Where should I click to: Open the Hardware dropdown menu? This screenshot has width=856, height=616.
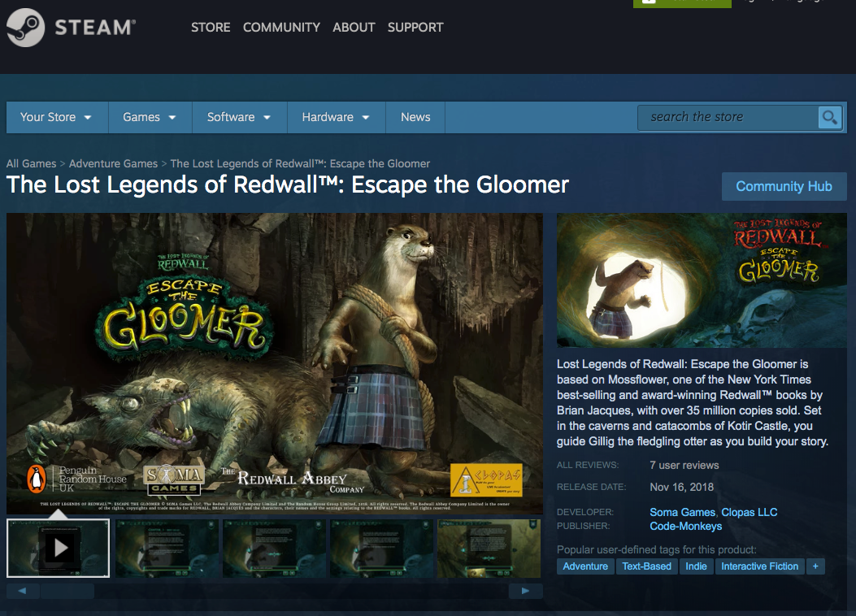[x=336, y=117]
